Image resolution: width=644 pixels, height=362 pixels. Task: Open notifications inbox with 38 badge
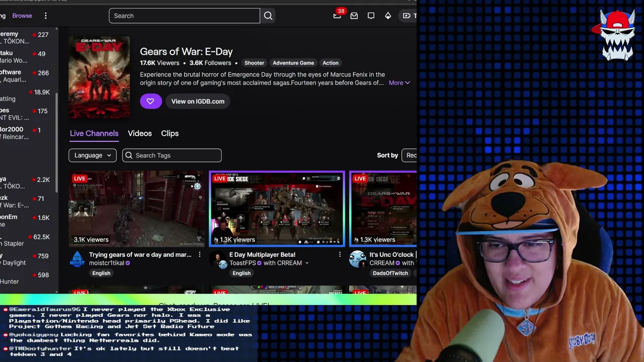click(337, 16)
